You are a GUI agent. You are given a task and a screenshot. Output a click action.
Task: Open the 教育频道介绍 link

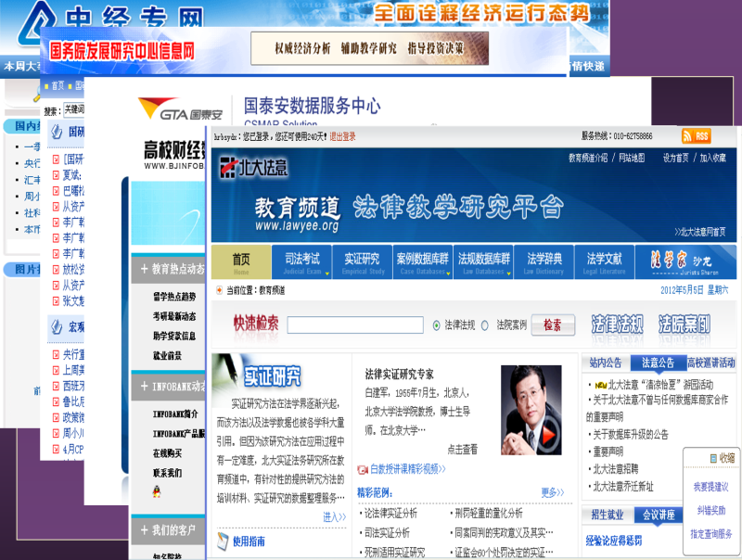[x=588, y=158]
